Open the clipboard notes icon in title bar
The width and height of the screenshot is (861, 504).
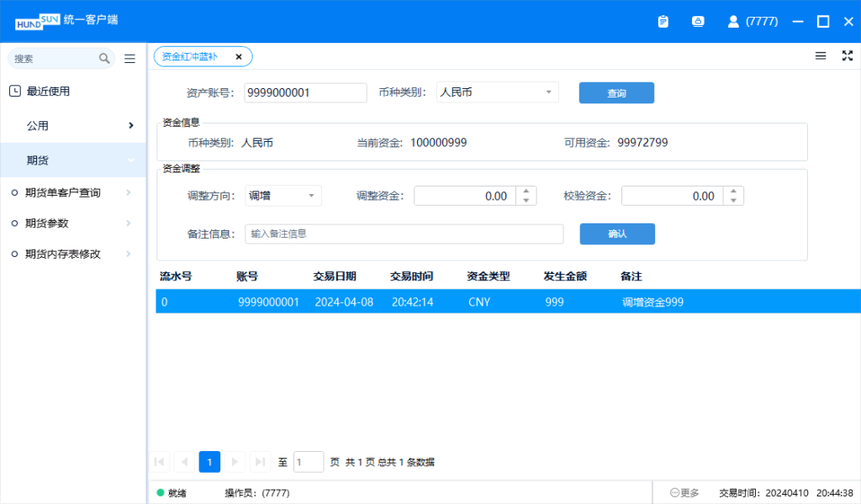pos(663,22)
